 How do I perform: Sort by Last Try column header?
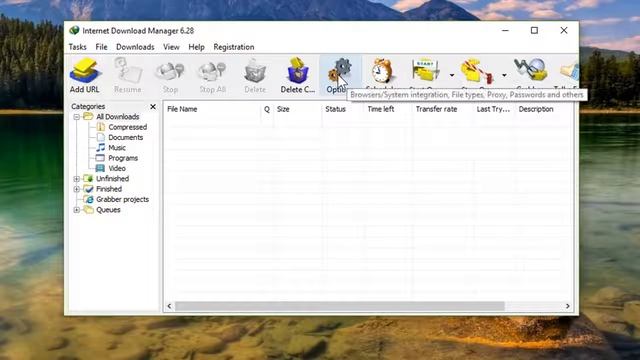(494, 109)
